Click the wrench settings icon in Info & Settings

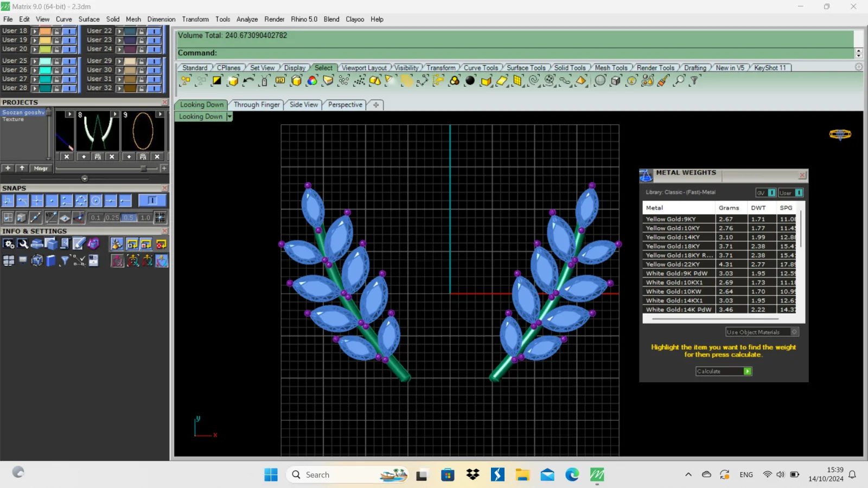23,244
